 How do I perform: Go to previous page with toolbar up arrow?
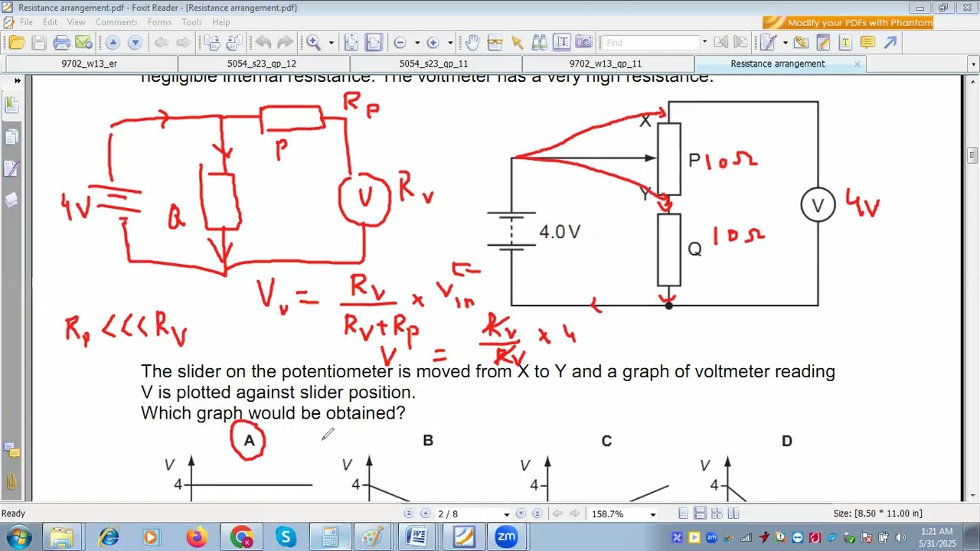[113, 43]
